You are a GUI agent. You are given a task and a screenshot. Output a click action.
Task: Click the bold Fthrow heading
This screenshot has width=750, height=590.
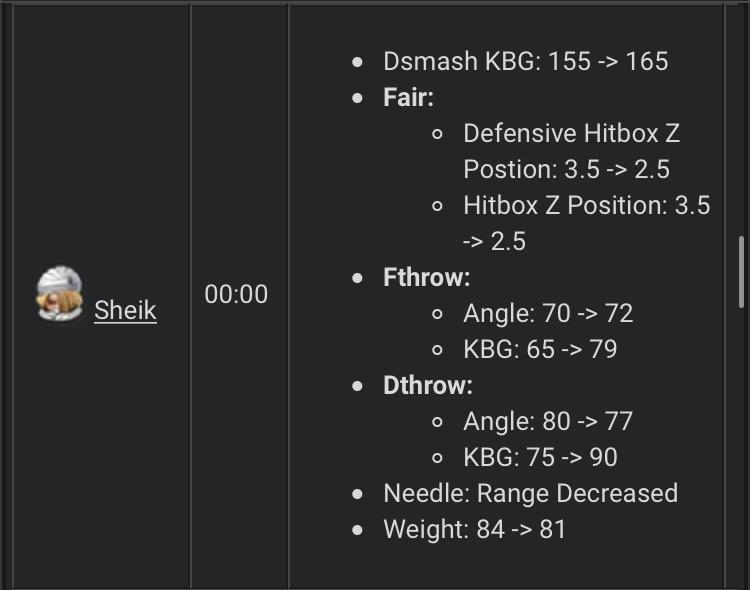click(x=426, y=278)
